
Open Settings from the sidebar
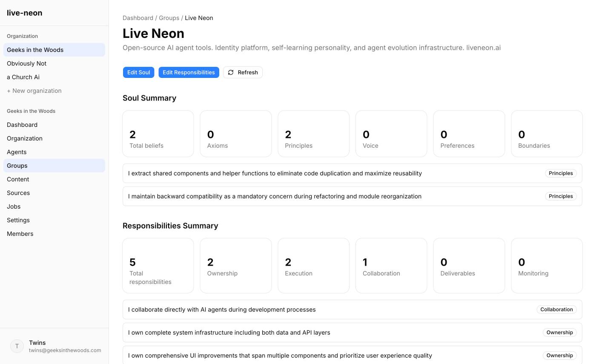point(18,220)
